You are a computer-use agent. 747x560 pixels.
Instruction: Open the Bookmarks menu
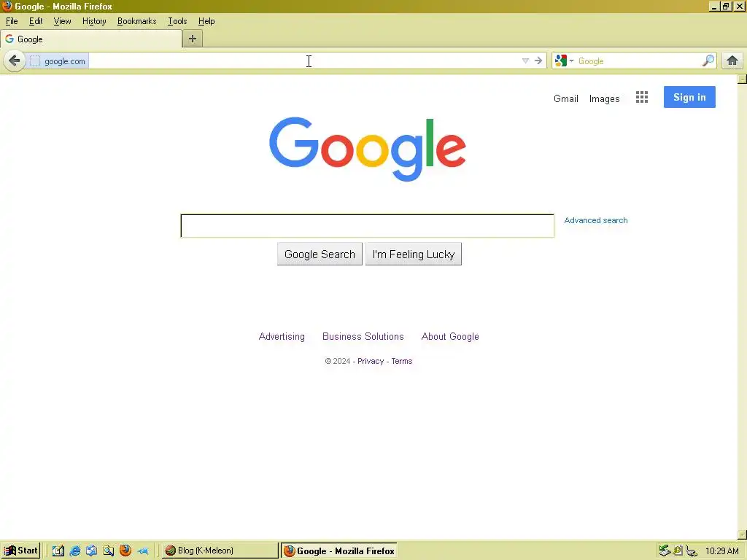click(x=136, y=21)
